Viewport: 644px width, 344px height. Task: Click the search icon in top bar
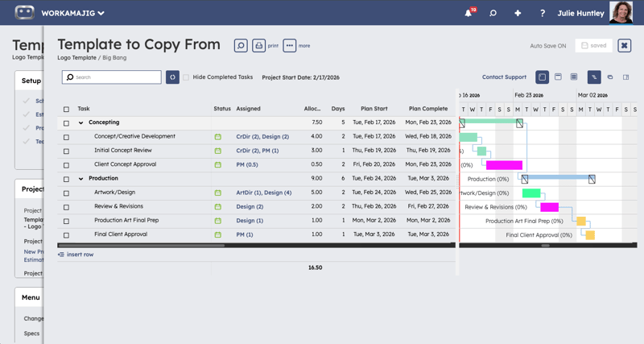pos(493,13)
